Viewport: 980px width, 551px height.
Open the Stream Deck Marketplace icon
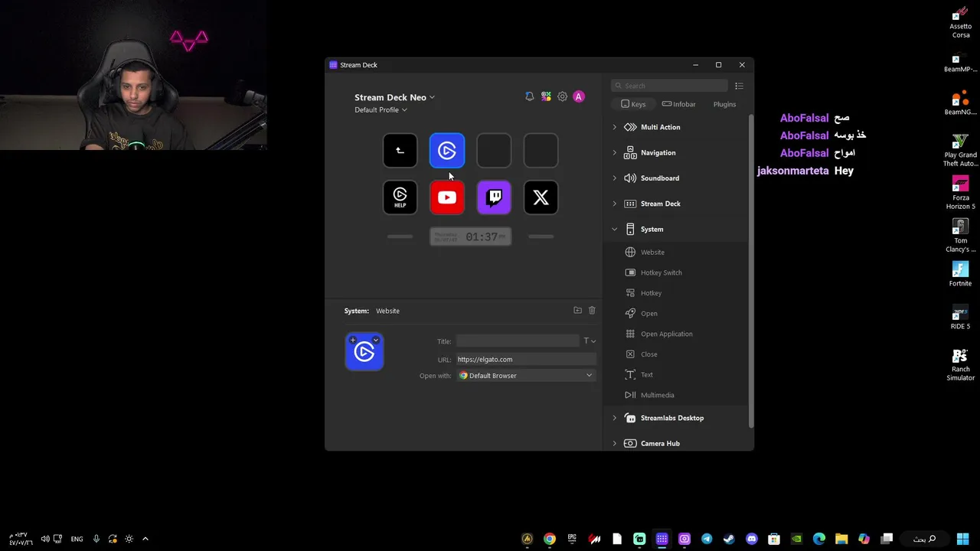pyautogui.click(x=546, y=96)
